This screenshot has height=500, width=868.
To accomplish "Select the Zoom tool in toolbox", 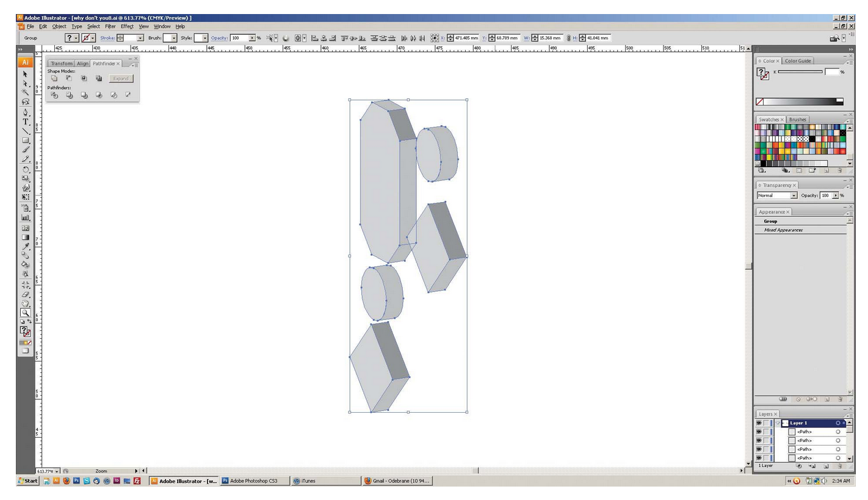I will click(25, 313).
